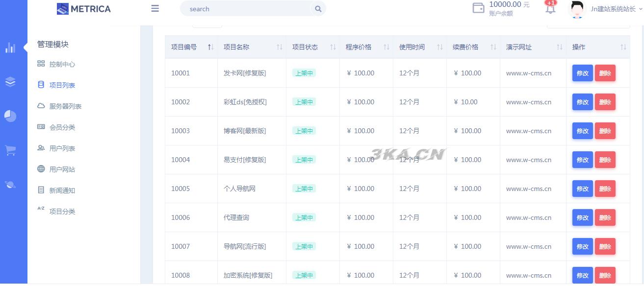Click 修改 button for project 10001
Screen dimensions: 644x286
pyautogui.click(x=582, y=73)
